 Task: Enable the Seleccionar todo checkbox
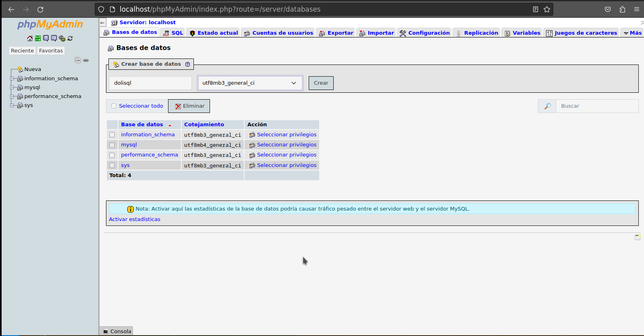pos(114,106)
